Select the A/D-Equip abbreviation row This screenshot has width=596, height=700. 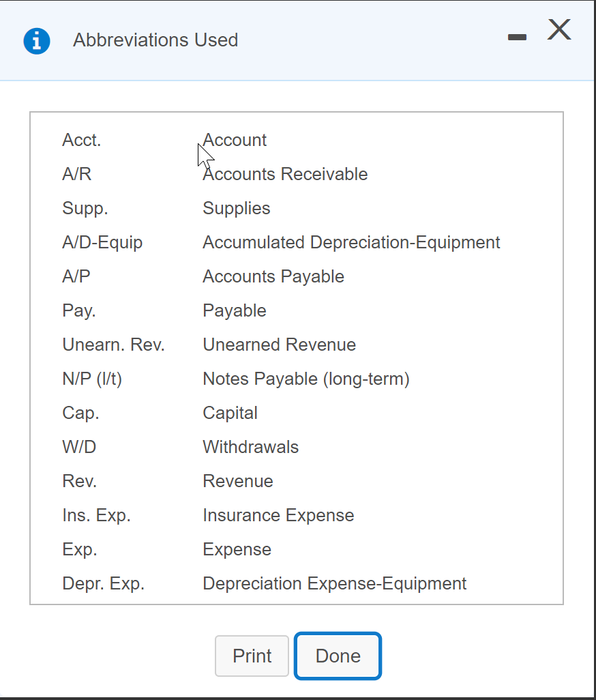(x=102, y=242)
